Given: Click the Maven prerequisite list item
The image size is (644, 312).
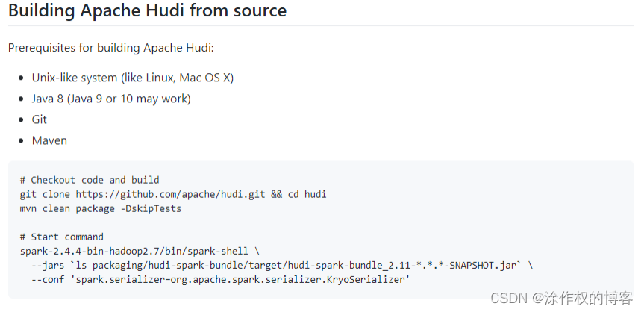Looking at the screenshot, I should pos(49,140).
